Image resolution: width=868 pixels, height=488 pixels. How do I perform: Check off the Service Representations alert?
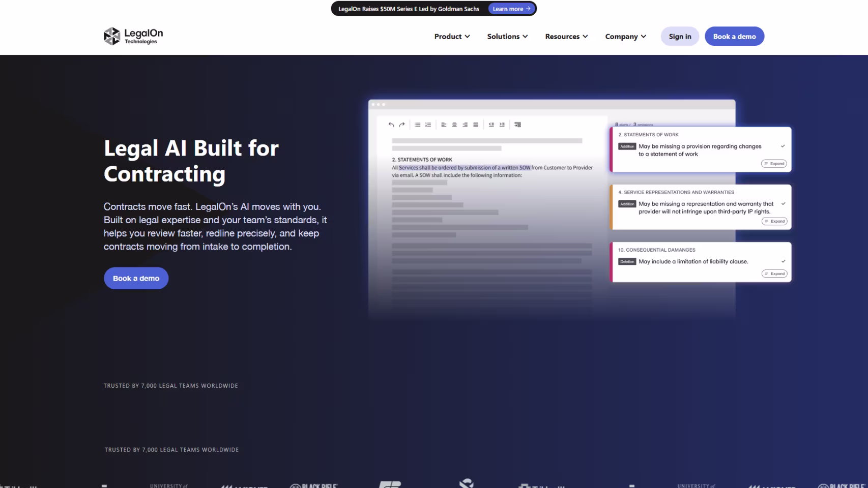click(x=784, y=204)
